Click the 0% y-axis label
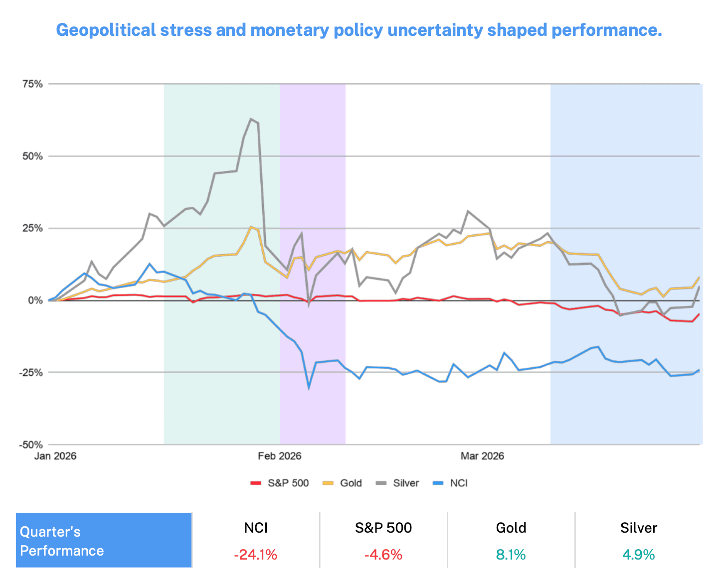 [x=35, y=300]
